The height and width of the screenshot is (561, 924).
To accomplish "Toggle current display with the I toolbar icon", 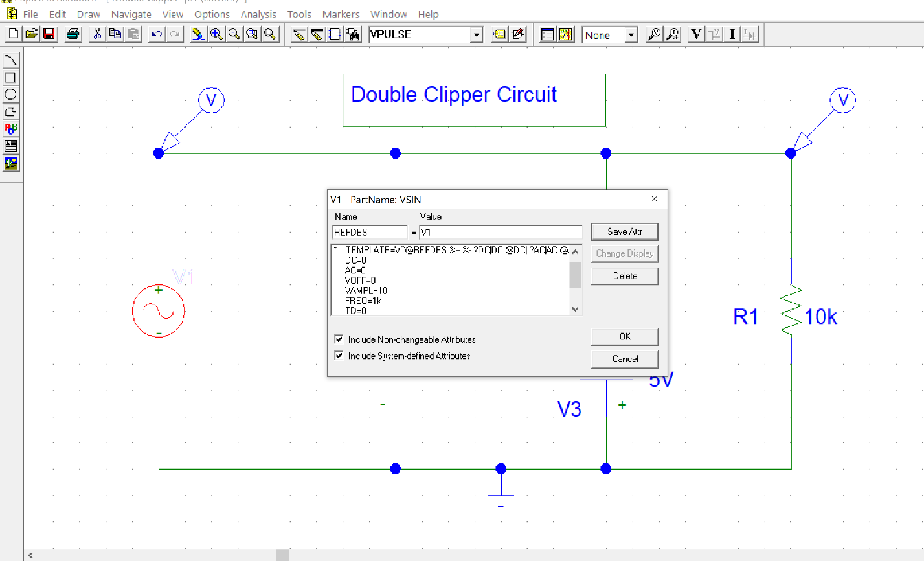I will click(731, 34).
